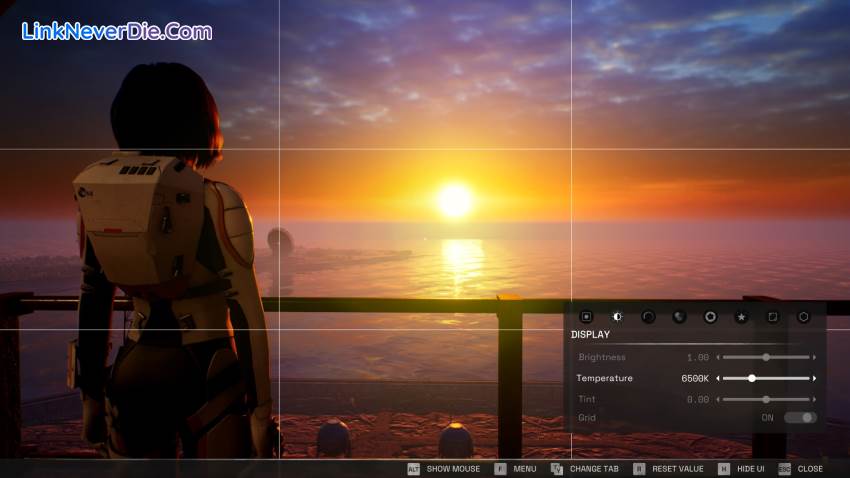Increase Brightness with right arrow
Screen dimensions: 850x478
click(814, 357)
